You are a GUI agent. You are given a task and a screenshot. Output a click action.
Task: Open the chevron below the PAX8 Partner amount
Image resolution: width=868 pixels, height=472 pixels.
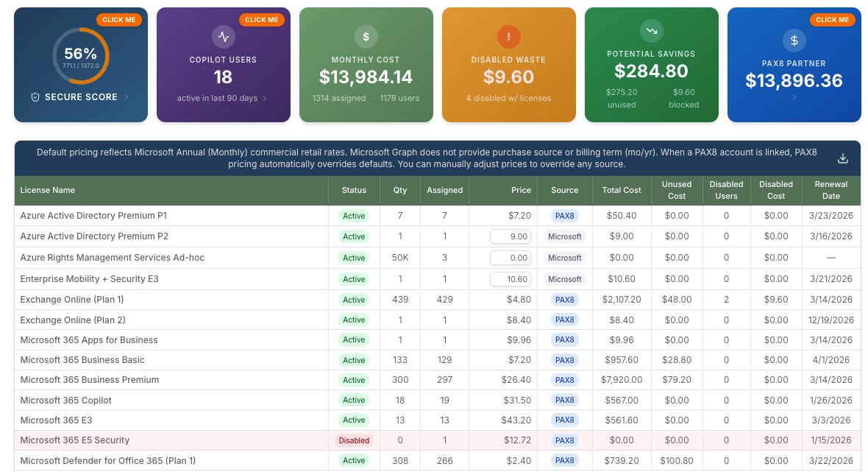[x=794, y=97]
